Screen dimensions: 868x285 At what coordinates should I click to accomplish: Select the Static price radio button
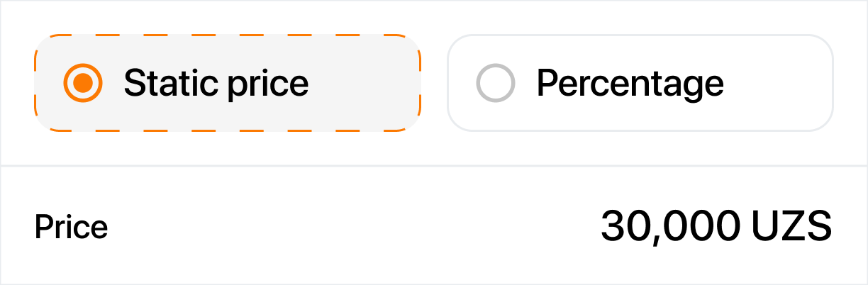[83, 84]
